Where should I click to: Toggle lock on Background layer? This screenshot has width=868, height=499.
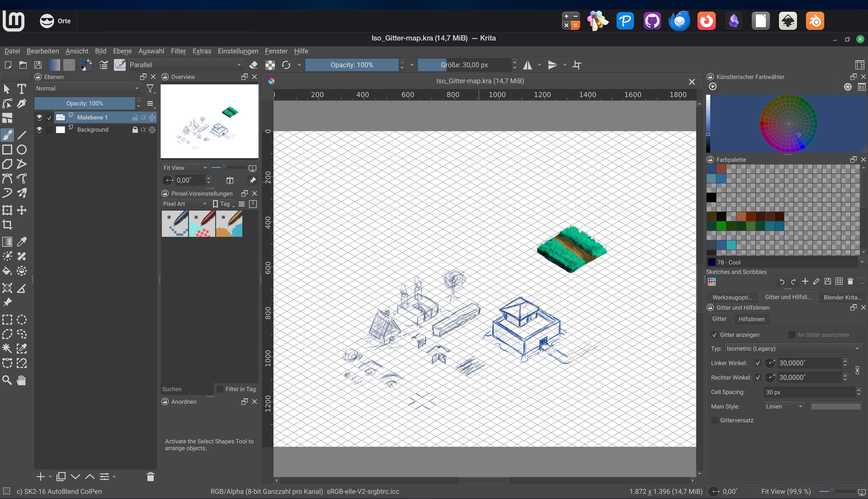coord(135,130)
